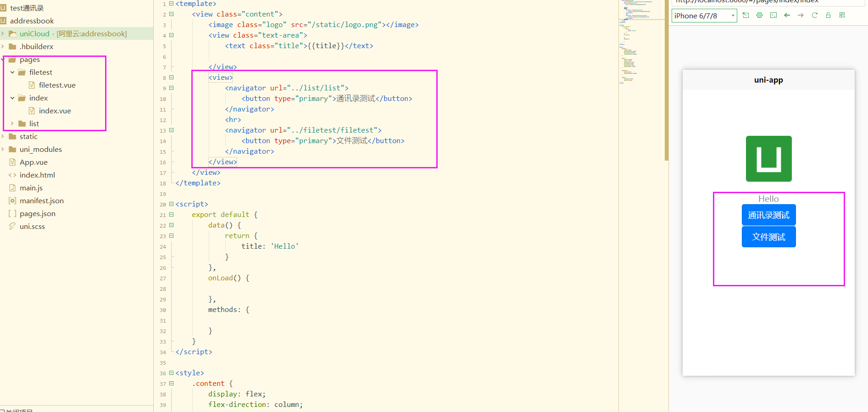
Task: Show the QR code icon
Action: click(842, 15)
